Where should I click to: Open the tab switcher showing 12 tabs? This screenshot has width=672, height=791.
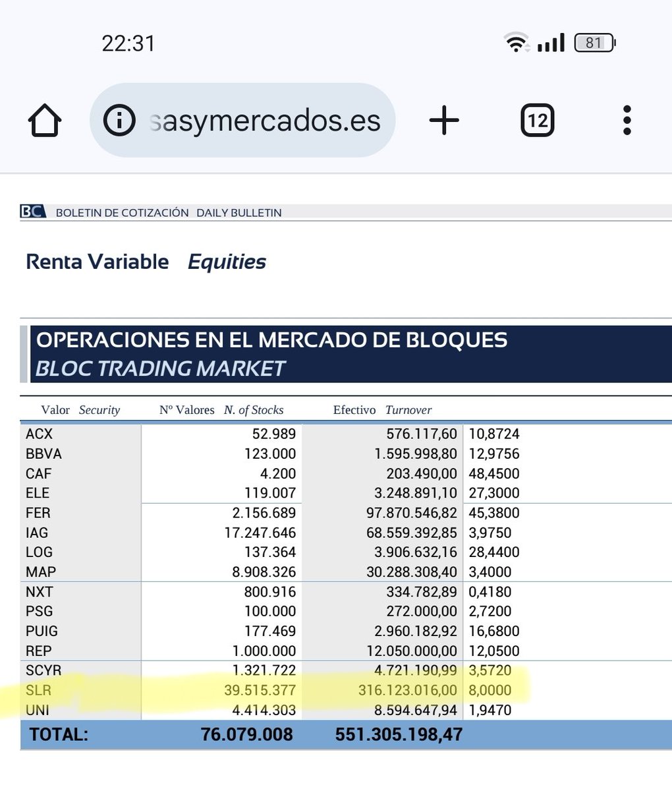[538, 121]
